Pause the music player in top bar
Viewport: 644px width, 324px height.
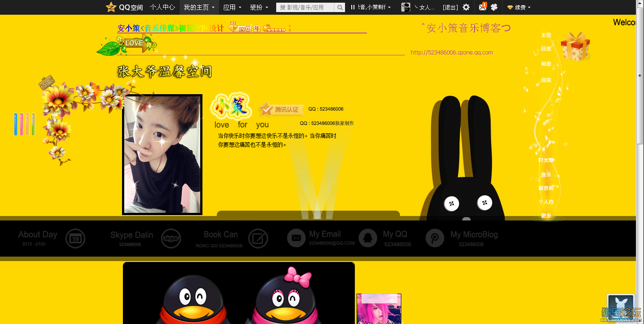353,7
